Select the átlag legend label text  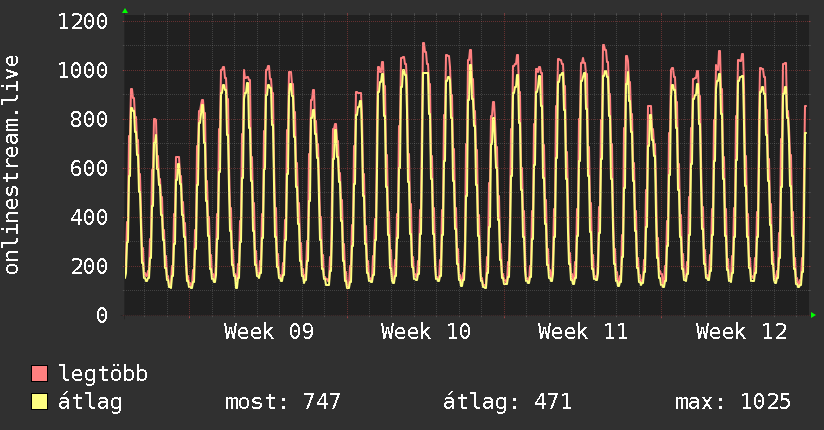click(x=90, y=402)
